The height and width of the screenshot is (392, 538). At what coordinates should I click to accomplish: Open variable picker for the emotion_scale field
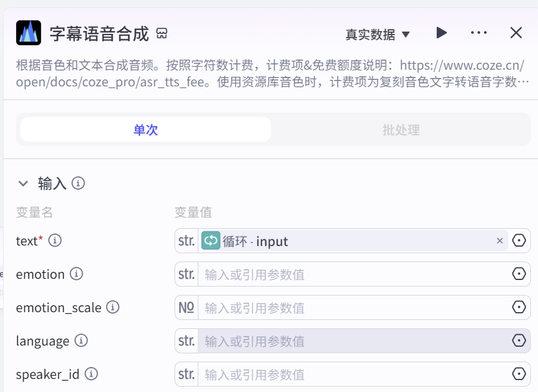click(519, 307)
